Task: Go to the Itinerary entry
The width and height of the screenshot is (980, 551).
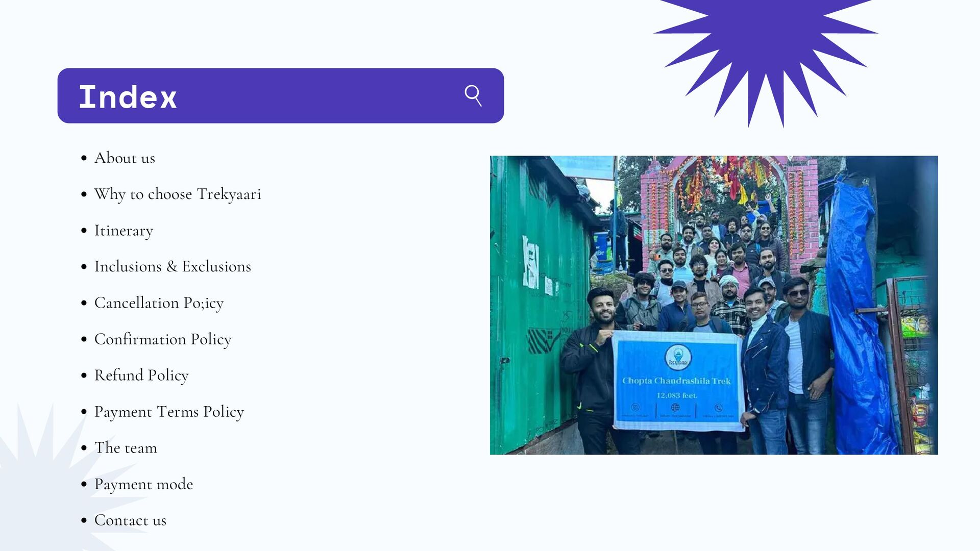Action: click(124, 231)
